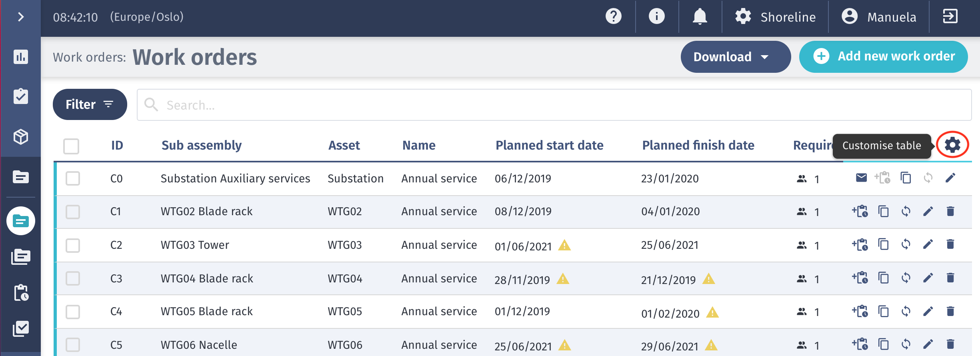980x356 pixels.
Task: Tick the checkbox for work order C0
Action: tap(73, 178)
